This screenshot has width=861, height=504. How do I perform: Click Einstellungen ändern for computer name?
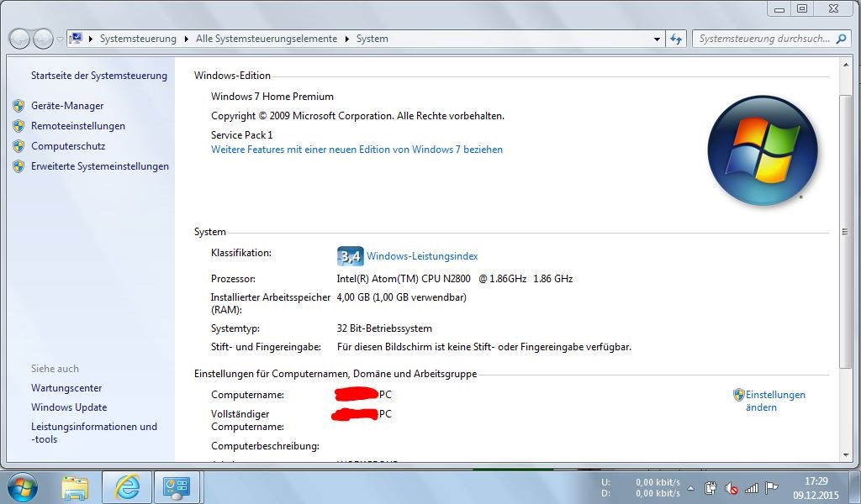click(x=774, y=401)
